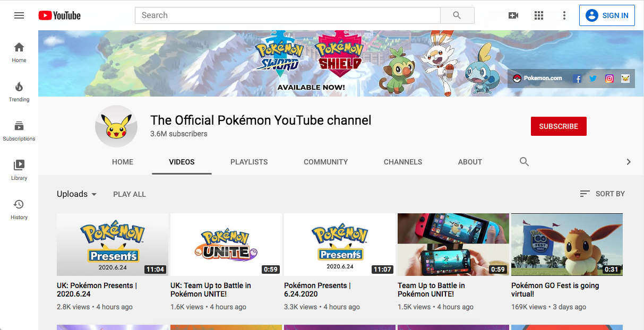Open Library in the sidebar
The height and width of the screenshot is (330, 644).
(19, 170)
